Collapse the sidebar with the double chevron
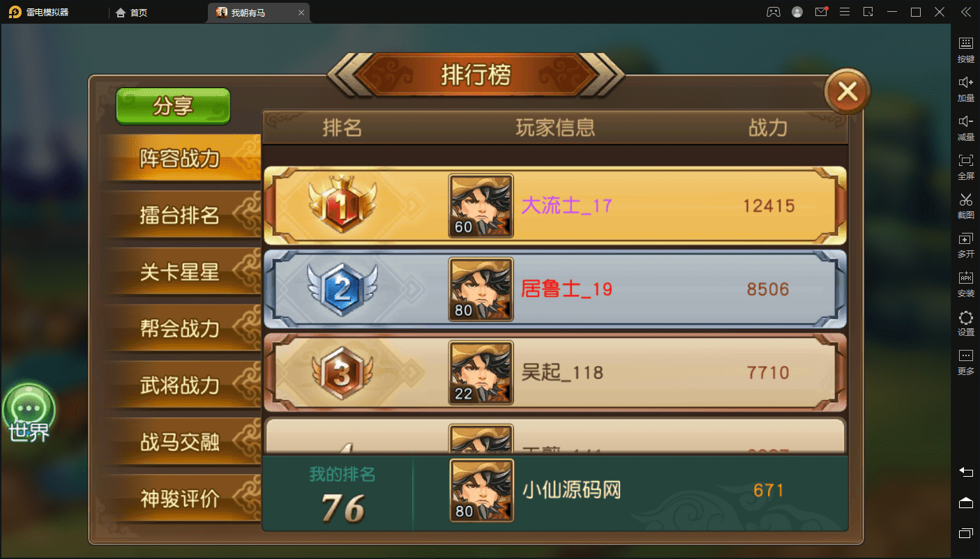The image size is (980, 559). [966, 12]
